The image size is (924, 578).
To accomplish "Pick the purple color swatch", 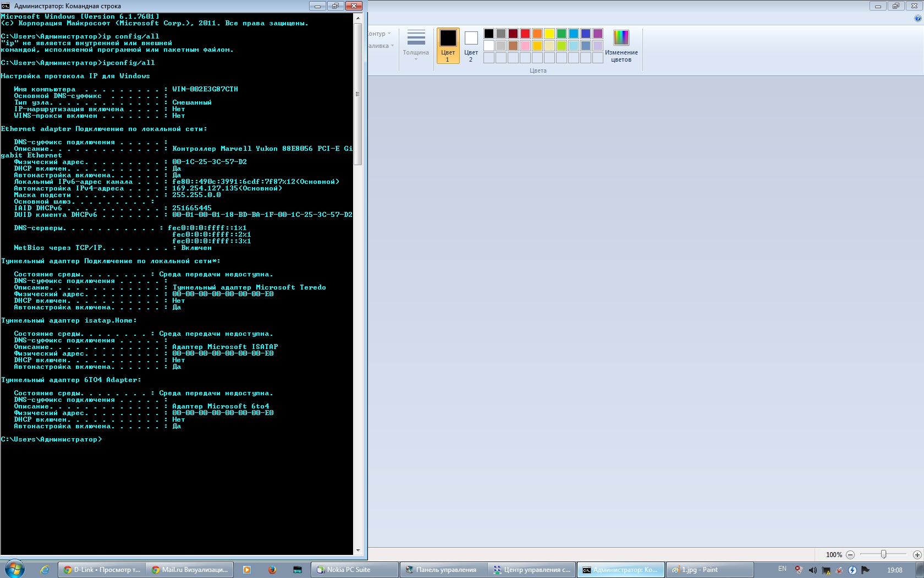I will point(598,34).
